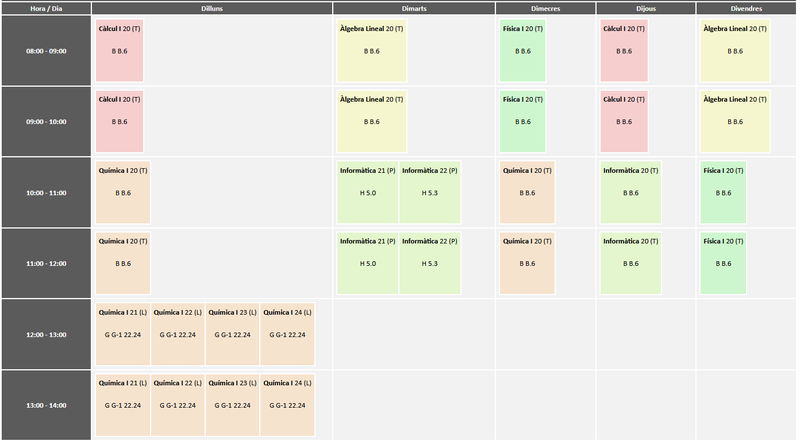Click the Divendres column header
This screenshot has height=441, width=800.
[x=746, y=8]
